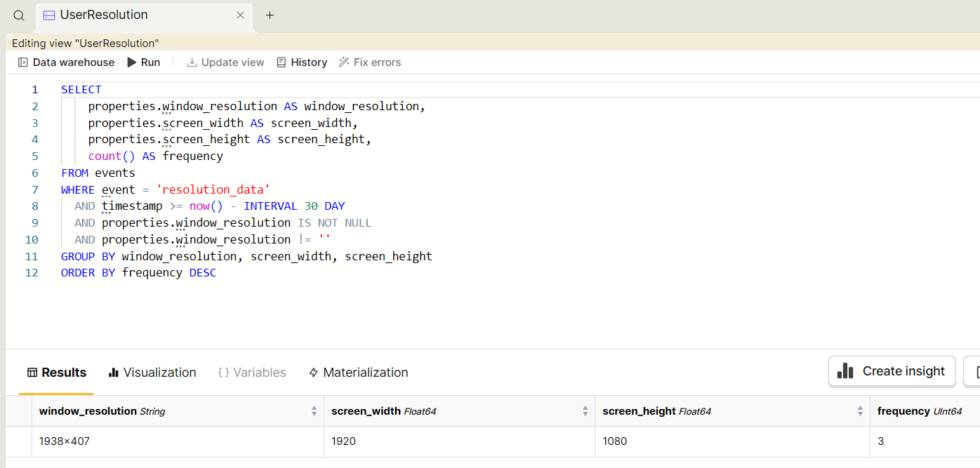Viewport: 980px width, 468px height.
Task: Open the Visualization tab
Action: coord(152,373)
